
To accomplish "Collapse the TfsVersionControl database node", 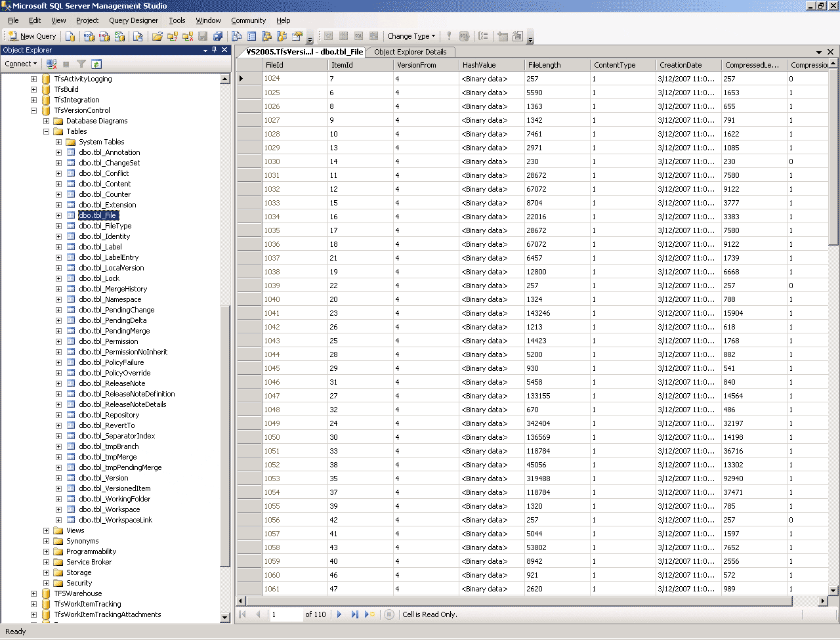I will tap(33, 110).
